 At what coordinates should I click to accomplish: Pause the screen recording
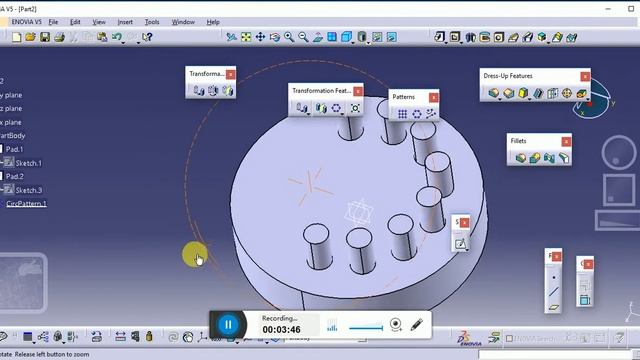pyautogui.click(x=228, y=324)
